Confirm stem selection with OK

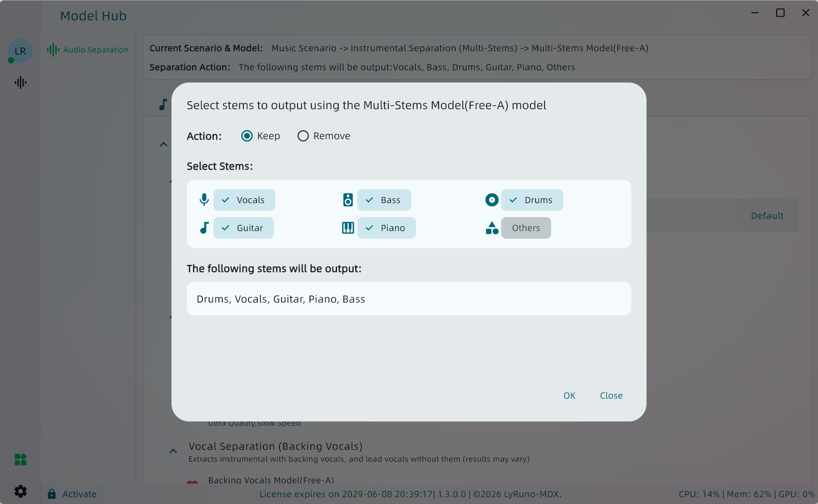coord(569,396)
